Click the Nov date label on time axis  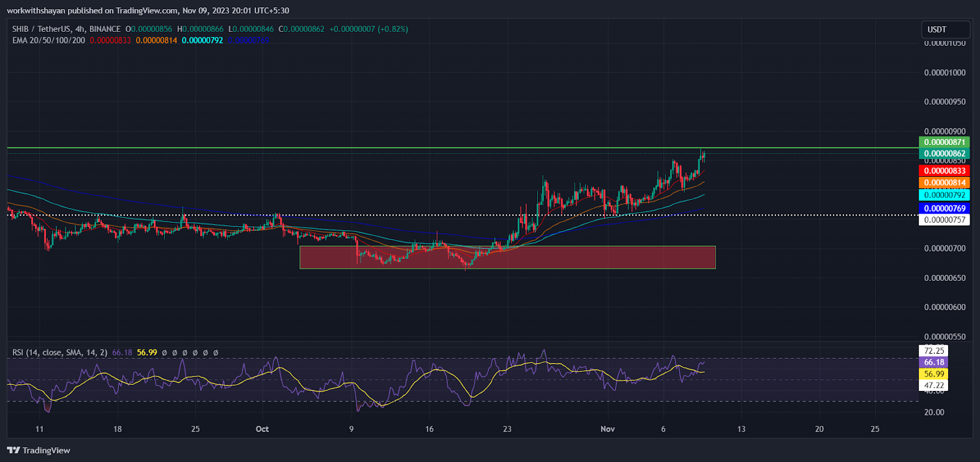pos(607,429)
